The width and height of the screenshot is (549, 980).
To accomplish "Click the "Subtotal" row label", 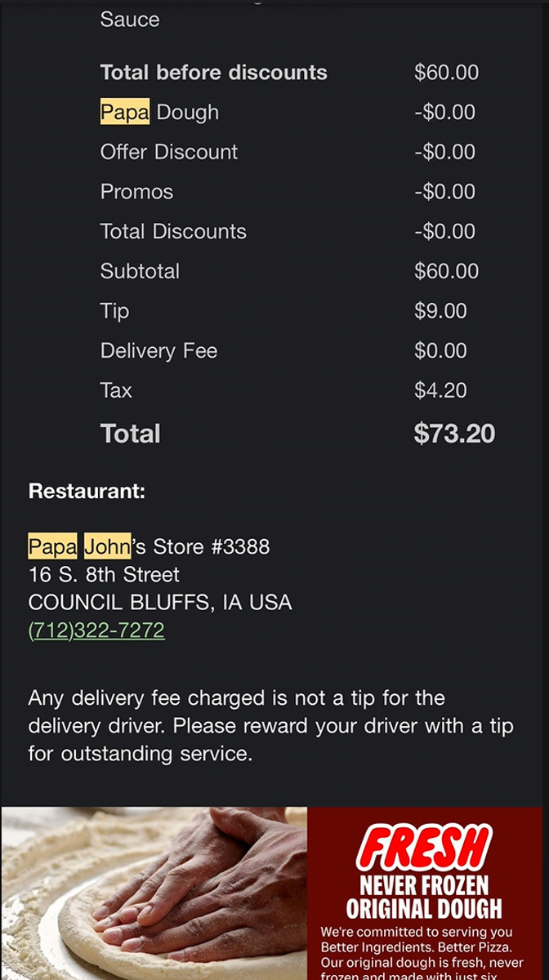I will click(140, 271).
